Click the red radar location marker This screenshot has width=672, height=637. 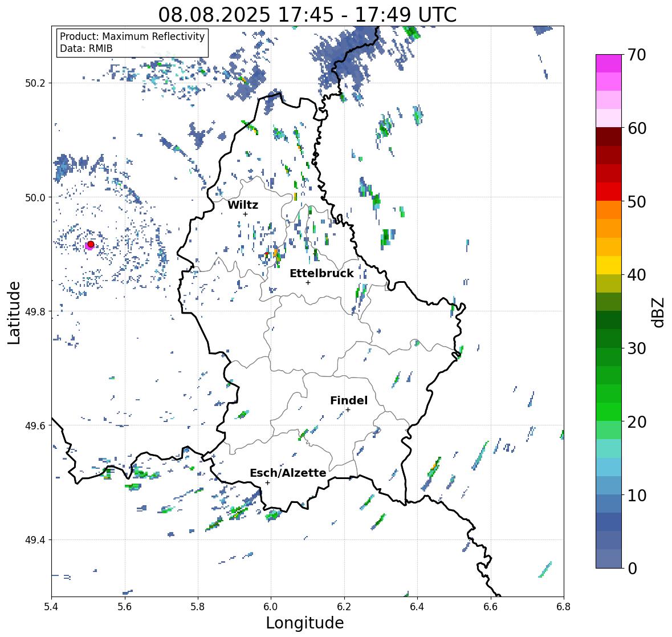(91, 244)
